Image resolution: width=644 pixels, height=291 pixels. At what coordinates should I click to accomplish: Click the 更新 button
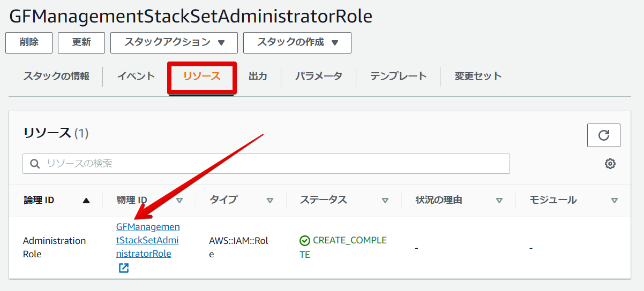(81, 43)
